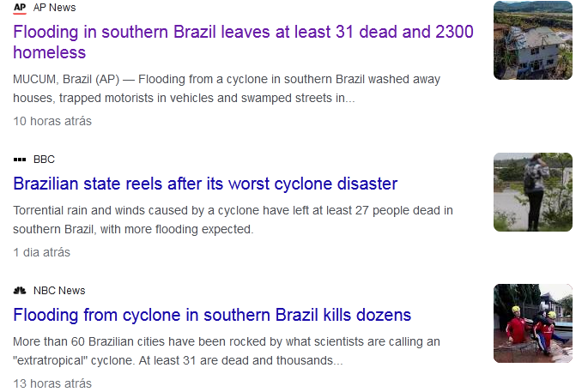Viewport: 588px width, 392px height.
Task: Open the NBC News source label
Action: click(x=59, y=291)
